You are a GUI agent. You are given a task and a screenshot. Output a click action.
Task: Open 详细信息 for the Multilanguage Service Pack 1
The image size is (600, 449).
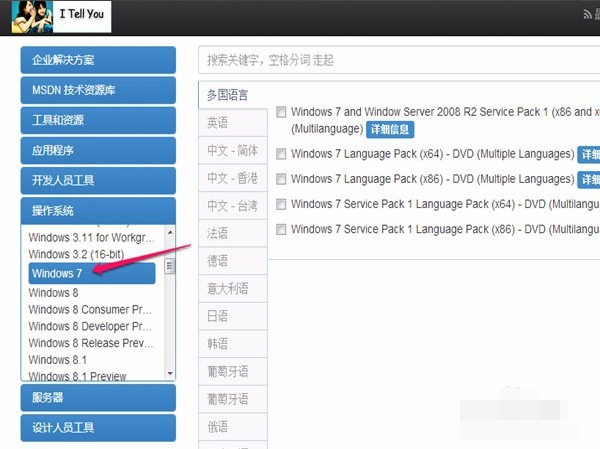pos(390,130)
